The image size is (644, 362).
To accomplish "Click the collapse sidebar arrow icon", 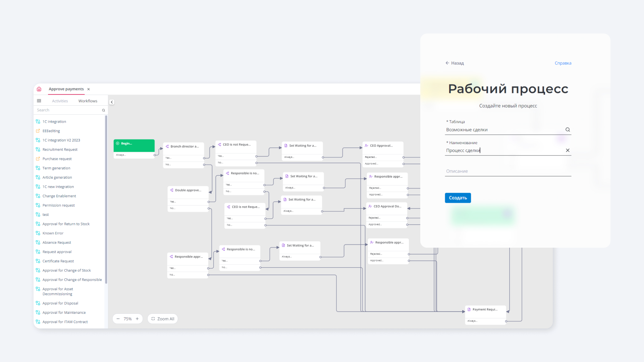I will tap(112, 102).
